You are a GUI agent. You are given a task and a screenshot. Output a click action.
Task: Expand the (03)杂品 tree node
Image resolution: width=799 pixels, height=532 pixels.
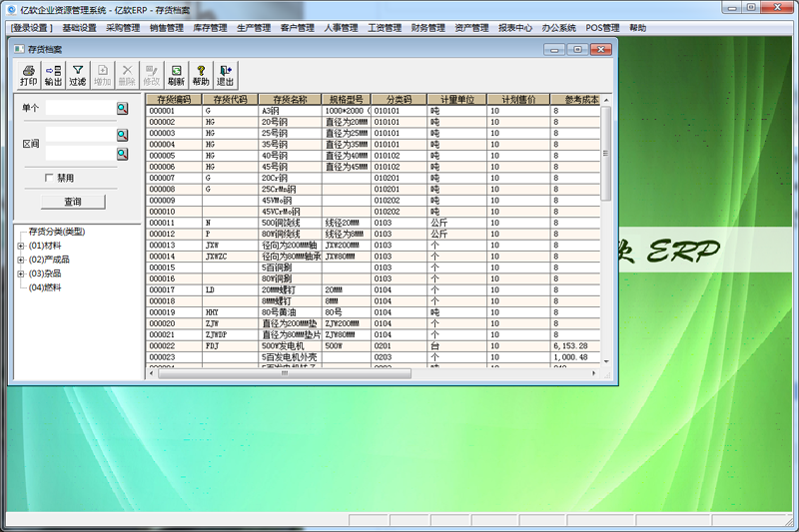(x=20, y=273)
